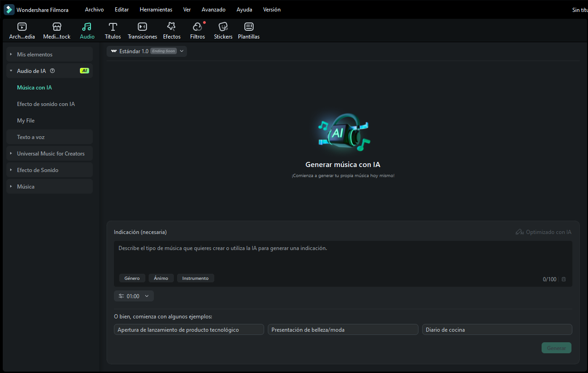Viewport: 588px width, 373px height.
Task: Open the Género tag selector
Action: coord(132,278)
